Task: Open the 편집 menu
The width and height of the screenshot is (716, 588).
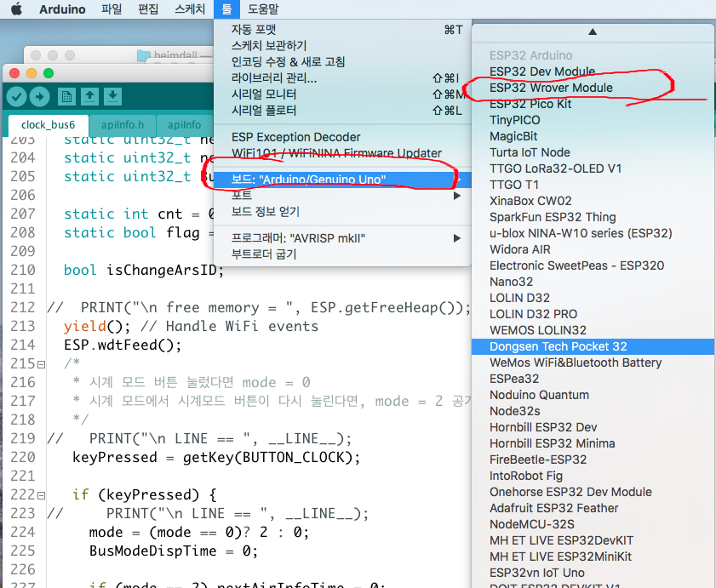Action: (x=148, y=9)
